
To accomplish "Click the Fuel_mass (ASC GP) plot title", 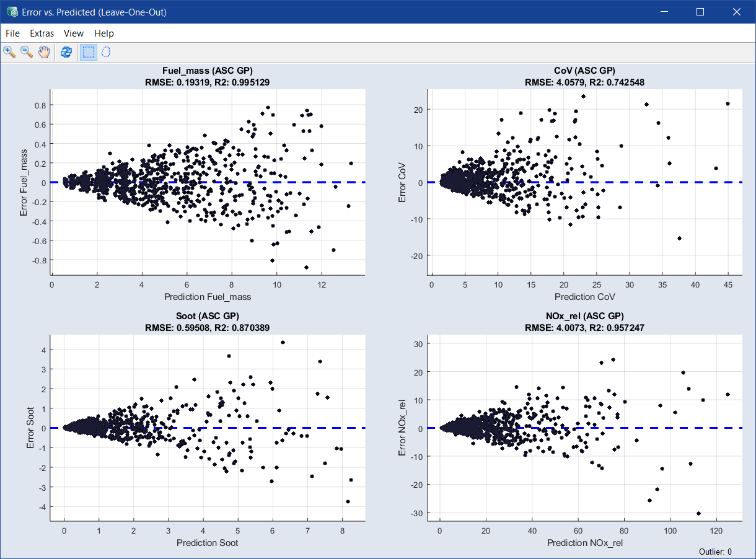I will (207, 71).
